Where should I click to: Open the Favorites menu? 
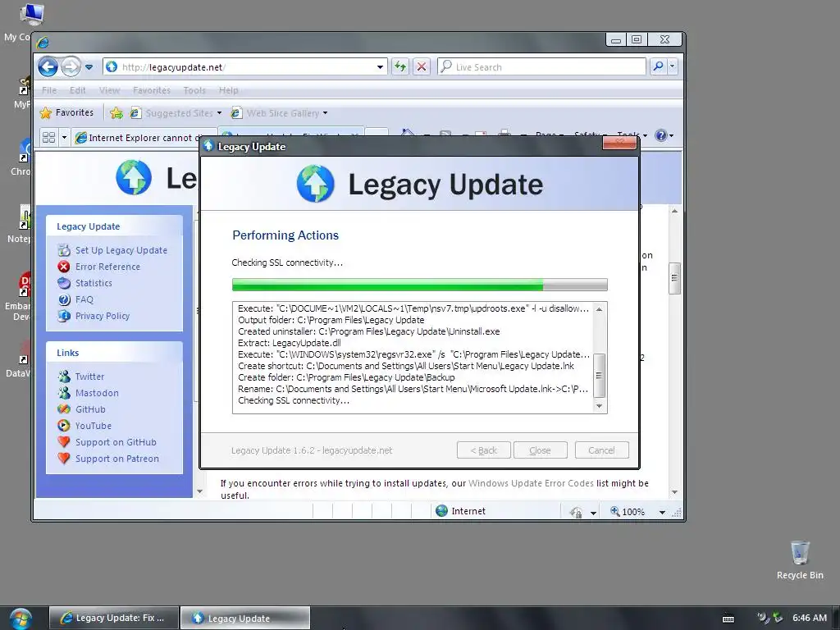point(152,90)
